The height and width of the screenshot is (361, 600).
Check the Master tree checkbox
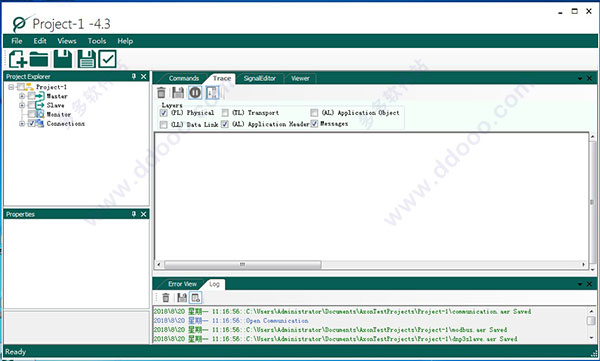pos(31,96)
